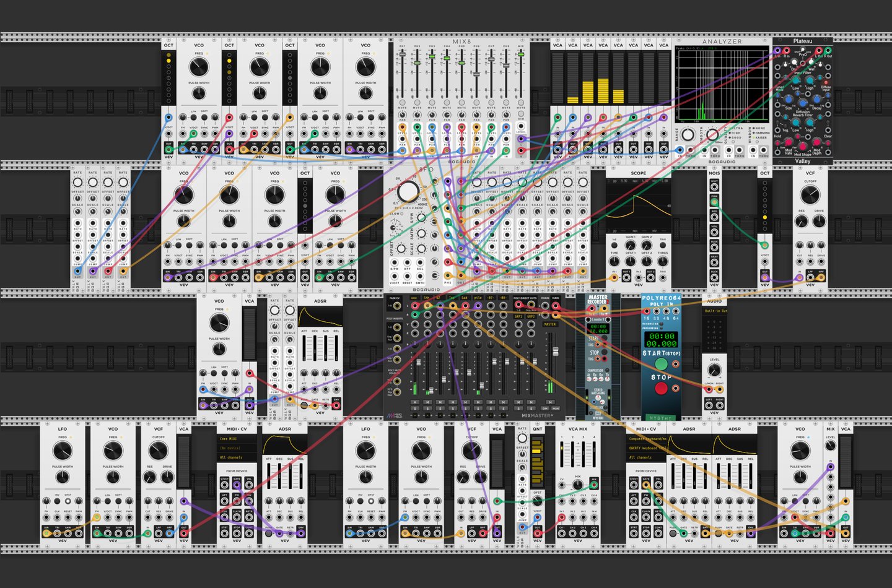Click the Master Recorder STOP button
The image size is (892, 588).
tap(604, 353)
